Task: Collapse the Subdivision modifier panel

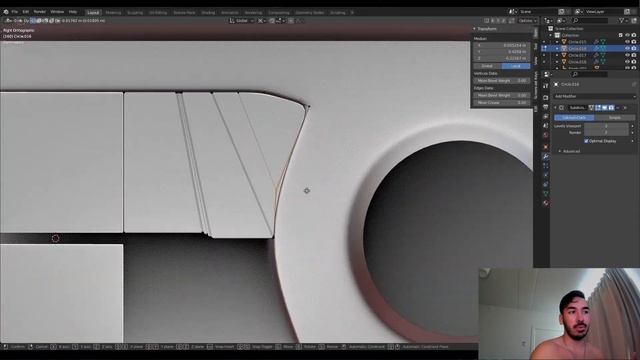Action: [556, 108]
